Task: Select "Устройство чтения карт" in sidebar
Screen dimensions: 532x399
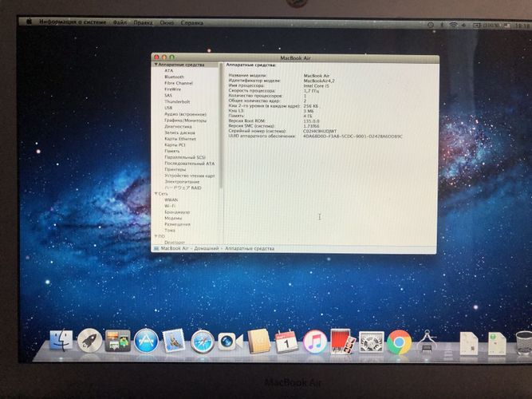Action: point(190,176)
